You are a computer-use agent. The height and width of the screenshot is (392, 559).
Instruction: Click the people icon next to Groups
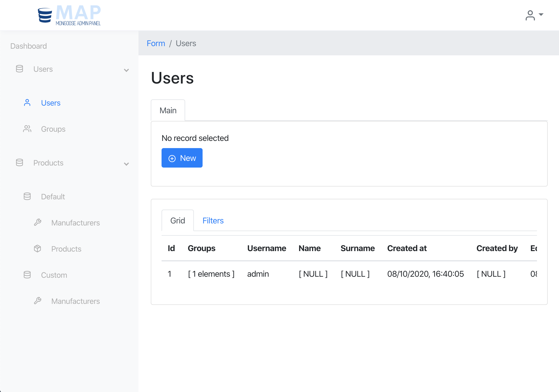click(27, 129)
